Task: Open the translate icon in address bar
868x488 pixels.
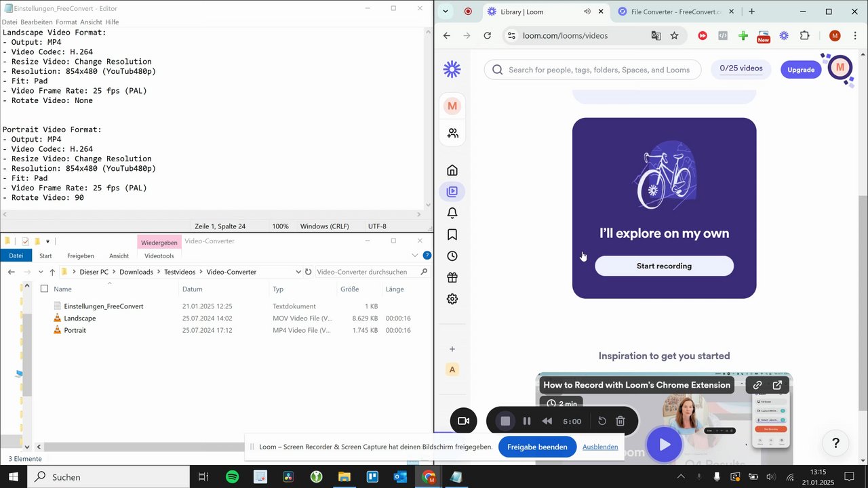Action: [656, 36]
